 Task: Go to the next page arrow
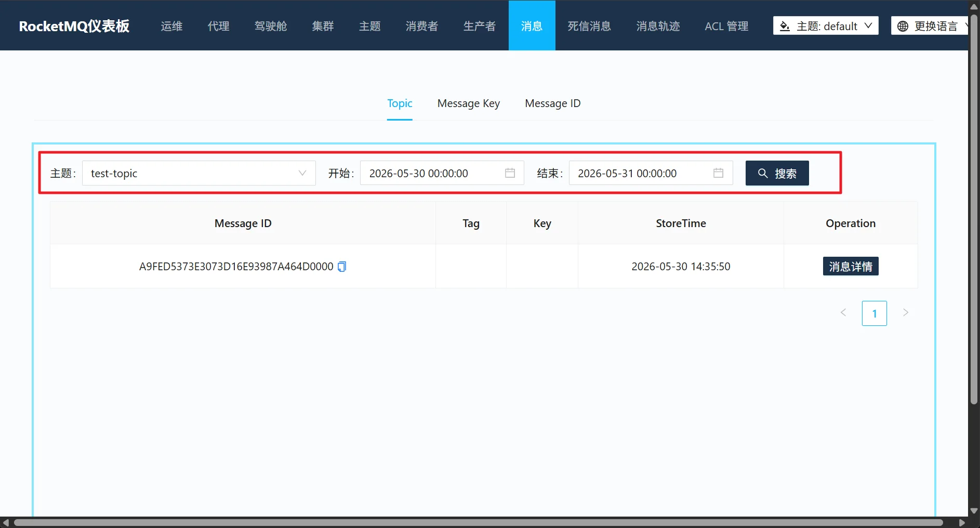pos(906,313)
